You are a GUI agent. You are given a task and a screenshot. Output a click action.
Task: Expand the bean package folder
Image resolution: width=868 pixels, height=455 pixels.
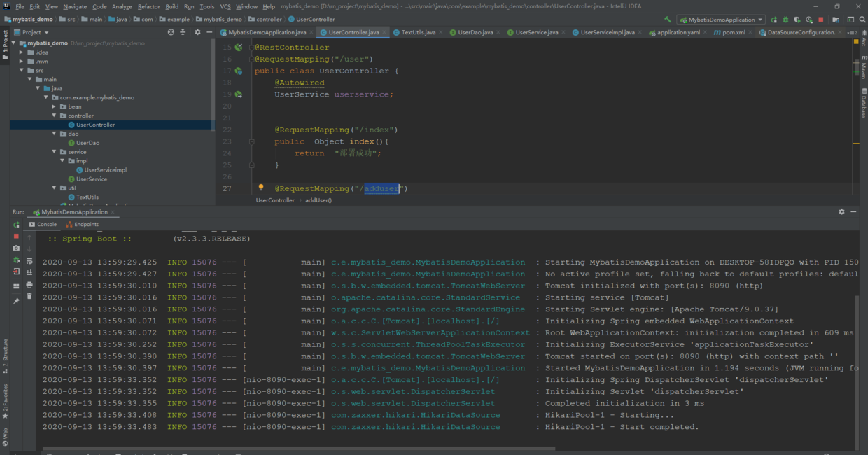54,106
